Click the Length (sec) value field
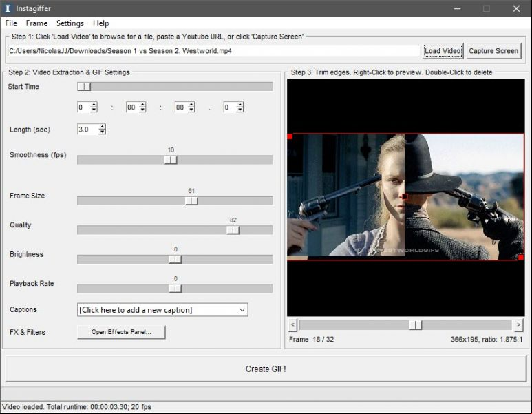The height and width of the screenshot is (414, 532). tap(88, 130)
